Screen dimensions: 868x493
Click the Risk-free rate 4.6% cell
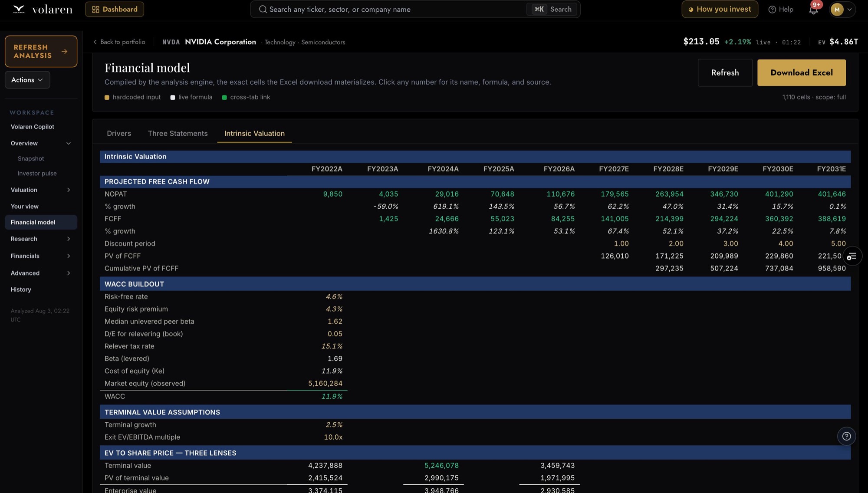334,297
